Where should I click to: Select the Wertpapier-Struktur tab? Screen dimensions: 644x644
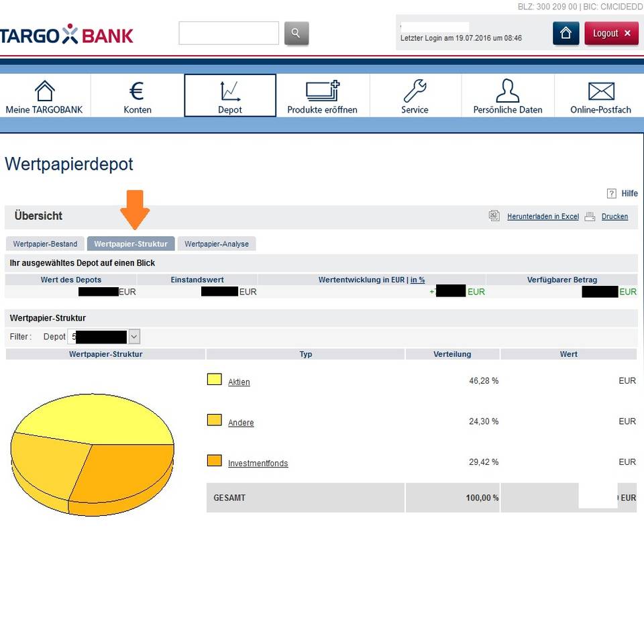131,244
